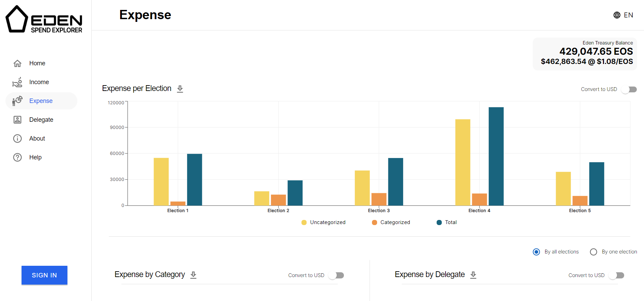The width and height of the screenshot is (644, 301).
Task: Toggle Convert to USD for Expense by Category
Action: click(x=336, y=275)
